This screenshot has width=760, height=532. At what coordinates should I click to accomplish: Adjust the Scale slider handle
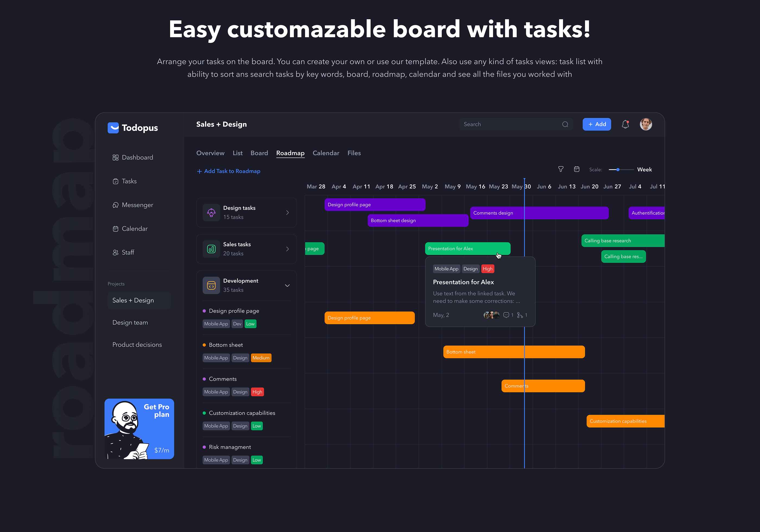coord(618,169)
